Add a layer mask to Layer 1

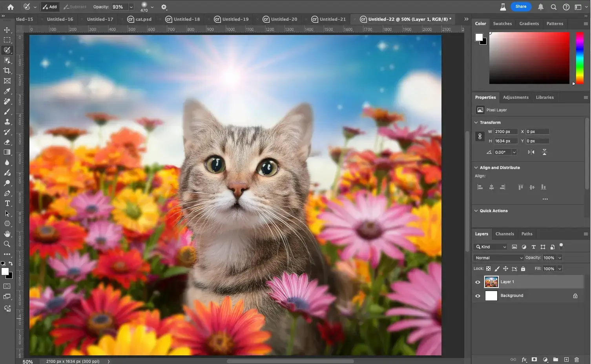(534, 359)
